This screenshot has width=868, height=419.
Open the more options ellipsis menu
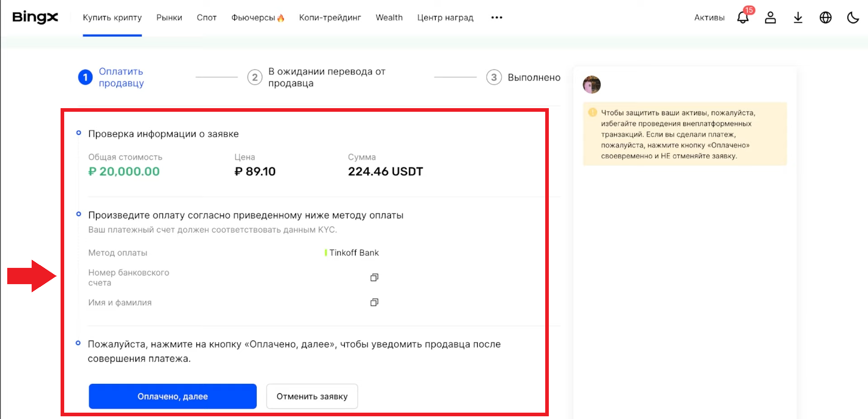point(496,18)
